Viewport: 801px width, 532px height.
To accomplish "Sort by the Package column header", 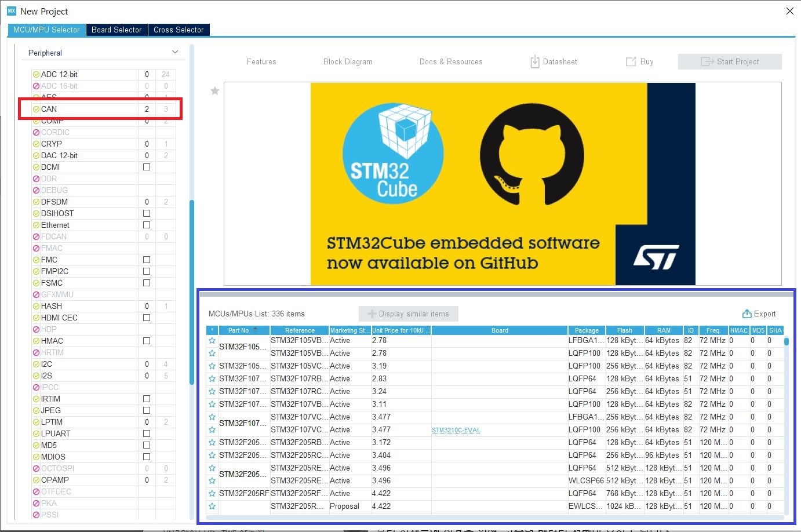I will pyautogui.click(x=587, y=330).
